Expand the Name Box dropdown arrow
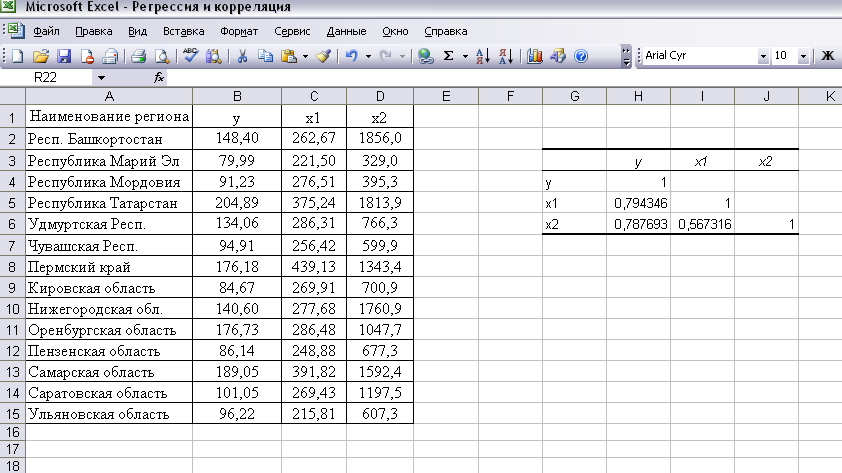The height and width of the screenshot is (473, 842). click(101, 78)
